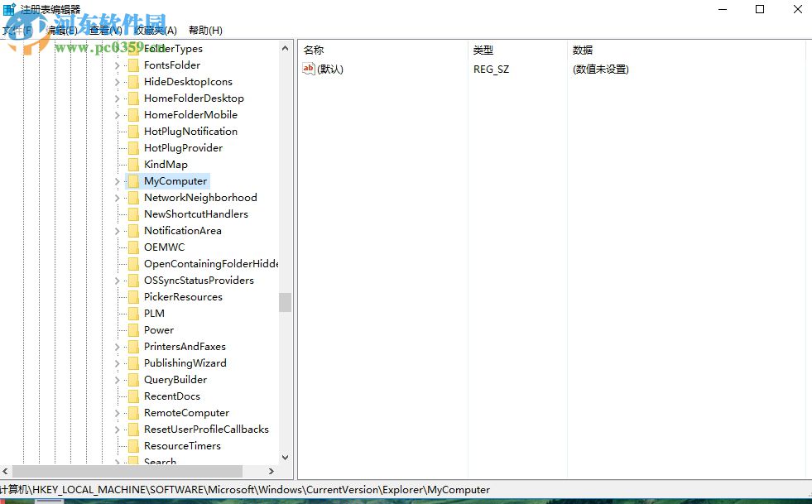This screenshot has width=812, height=504.
Task: Click the tree scroll up arrow
Action: pyautogui.click(x=285, y=48)
